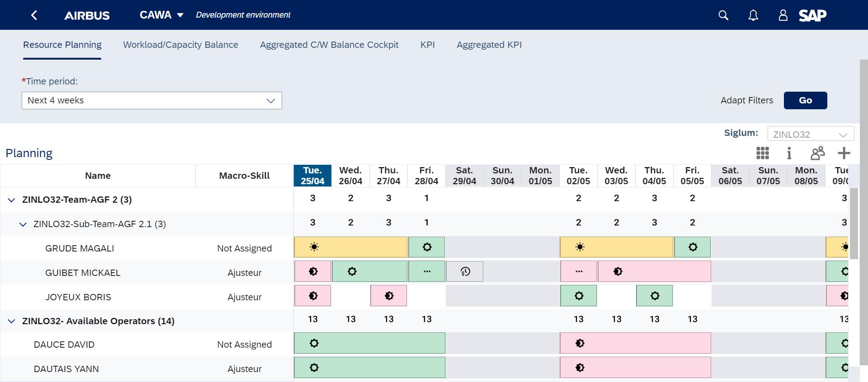Select Grude Magali's yellow shift starting 02/05
Viewport: 868px width, 382px height.
click(617, 247)
